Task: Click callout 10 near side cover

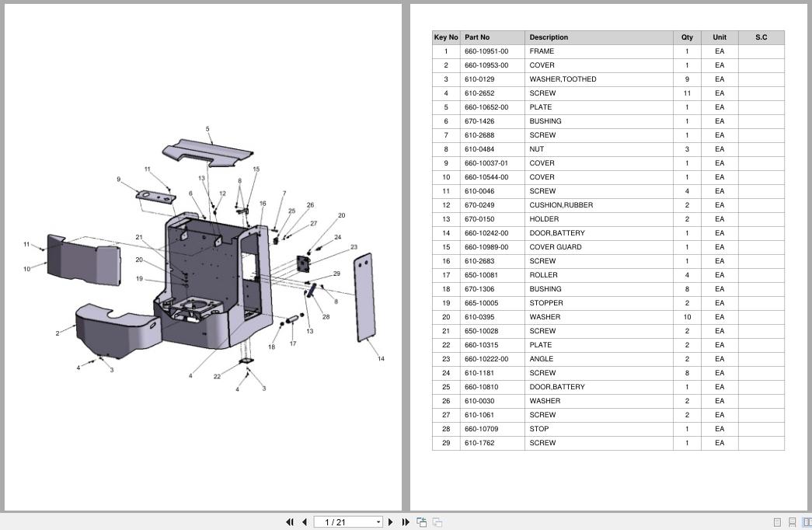Action: (x=27, y=269)
